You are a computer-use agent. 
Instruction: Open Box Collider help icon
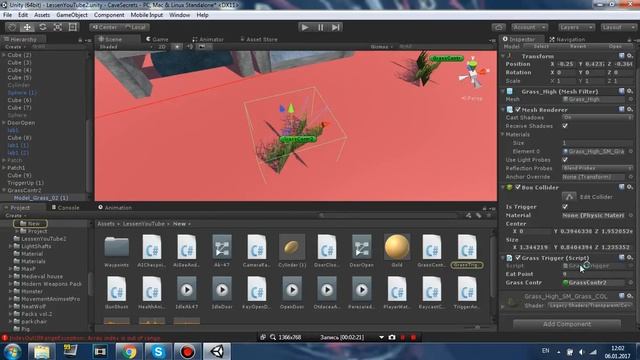pyautogui.click(x=622, y=187)
